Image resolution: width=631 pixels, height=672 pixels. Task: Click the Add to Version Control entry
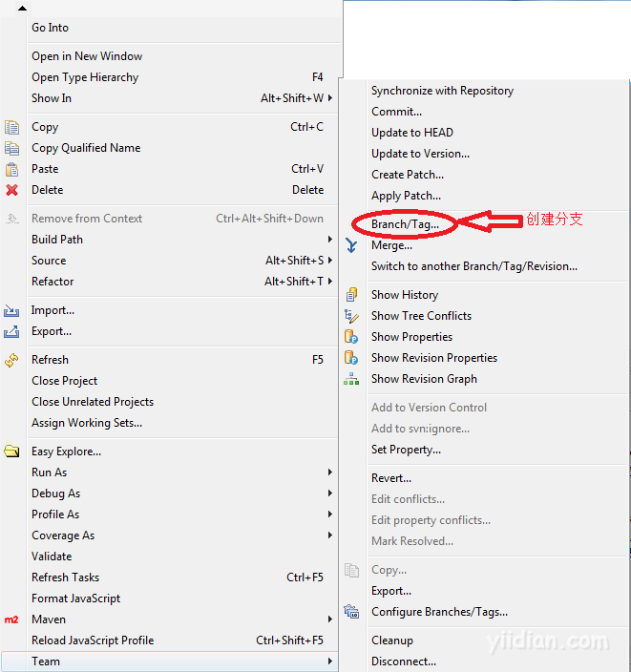429,408
